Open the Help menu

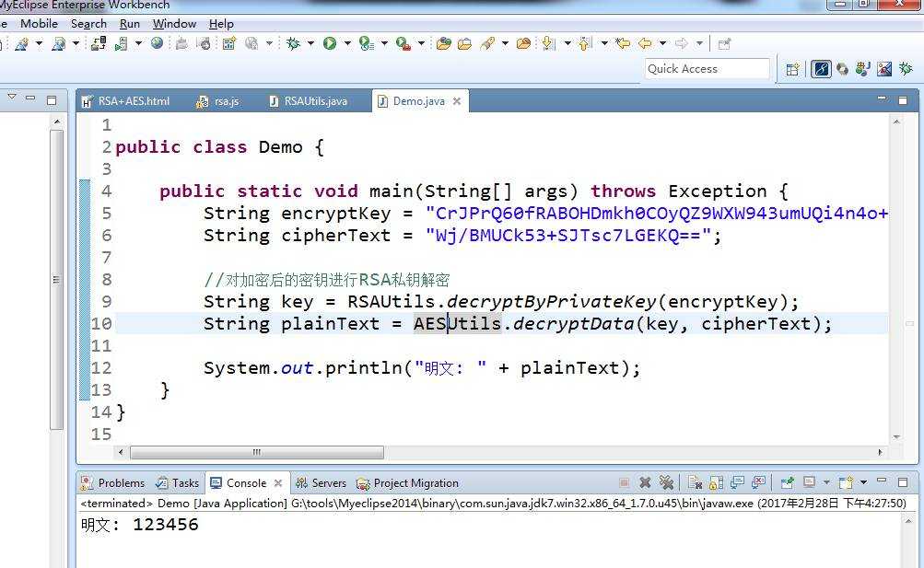(x=222, y=24)
